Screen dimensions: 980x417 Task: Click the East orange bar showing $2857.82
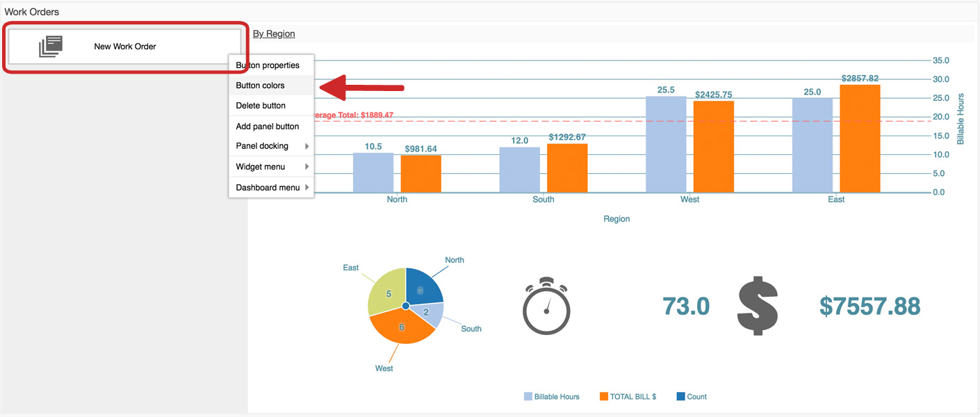coord(860,139)
